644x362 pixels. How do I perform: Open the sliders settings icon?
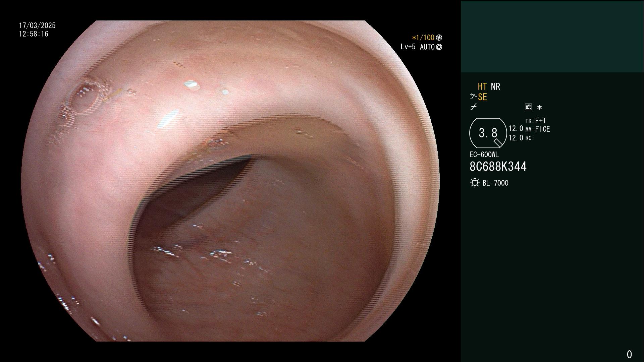tap(528, 107)
